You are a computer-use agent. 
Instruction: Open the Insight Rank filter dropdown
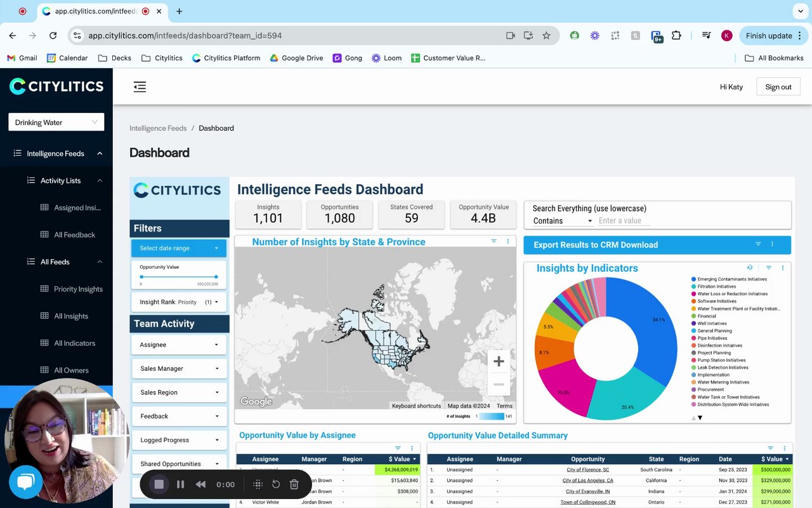pos(179,302)
